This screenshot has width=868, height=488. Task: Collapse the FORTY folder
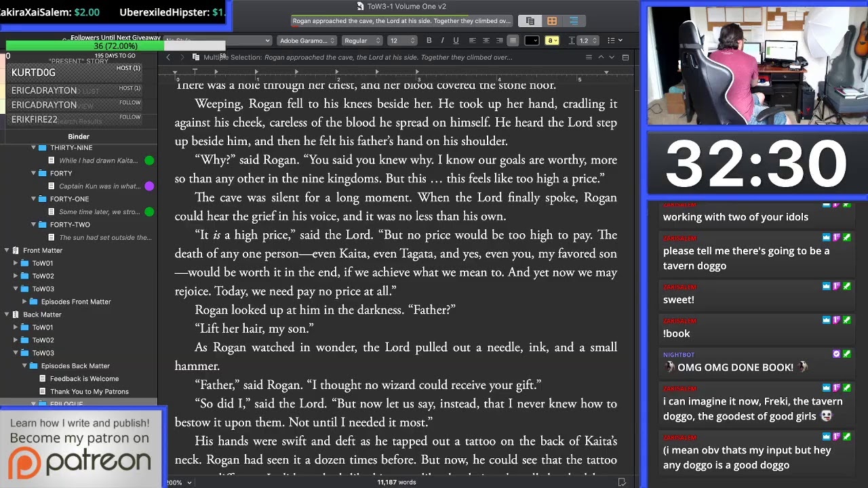coord(33,174)
